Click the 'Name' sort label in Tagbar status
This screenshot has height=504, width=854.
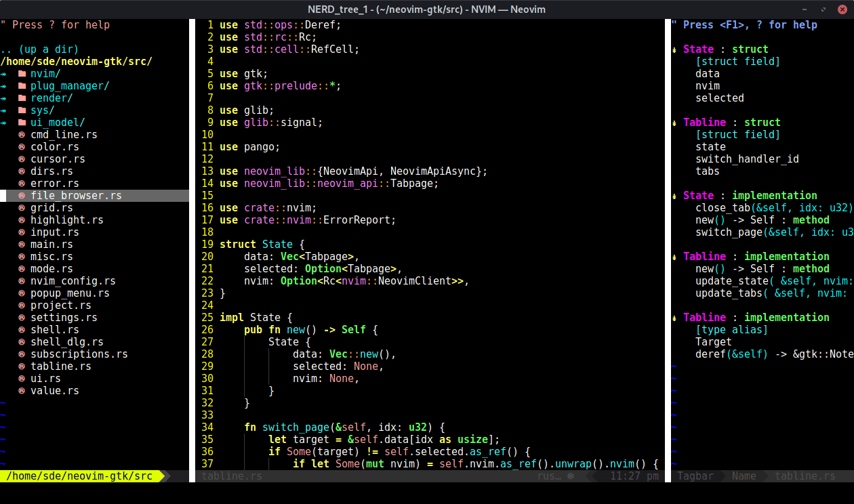click(x=744, y=476)
